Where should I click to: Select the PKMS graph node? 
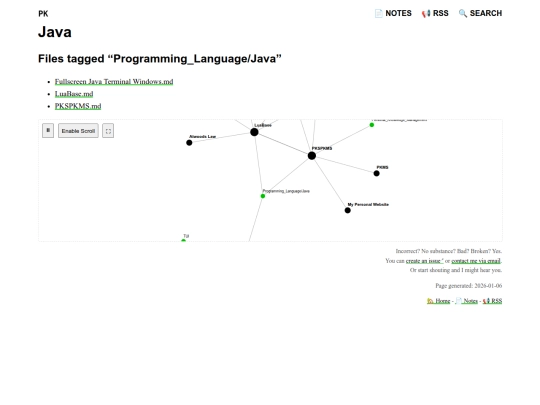376,173
